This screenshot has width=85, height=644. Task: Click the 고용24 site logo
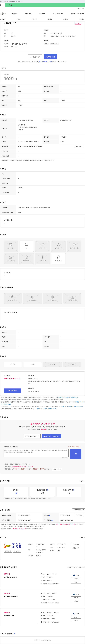3,13
